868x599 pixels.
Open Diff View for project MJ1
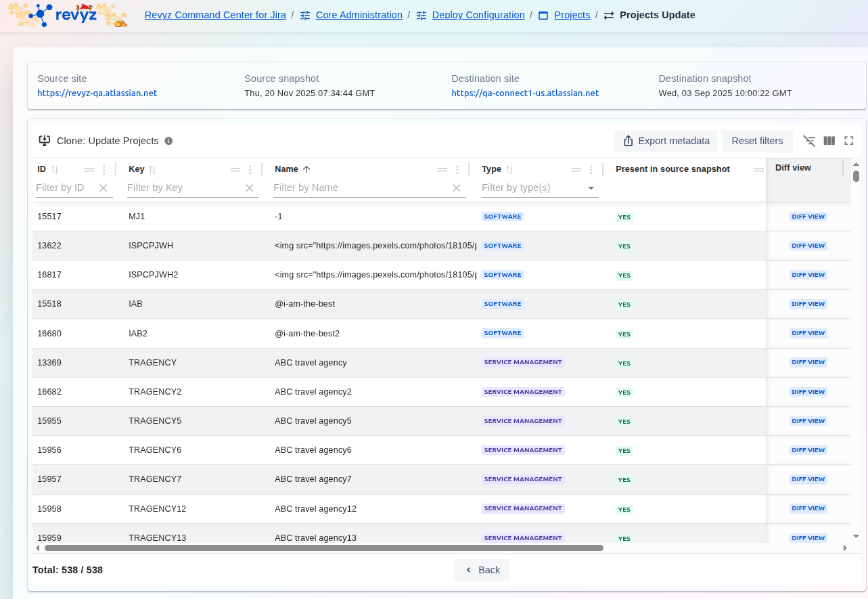(x=808, y=217)
